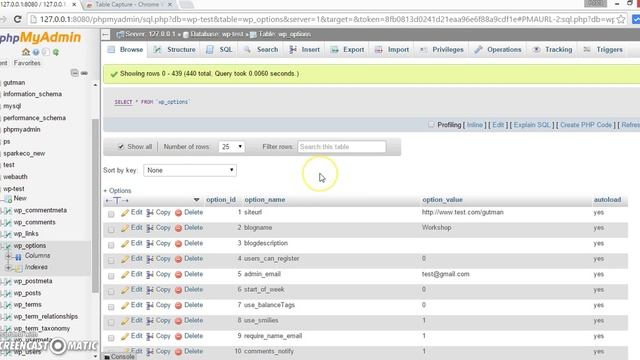This screenshot has width=640, height=360.
Task: Reload the browser page
Action: tap(17, 19)
